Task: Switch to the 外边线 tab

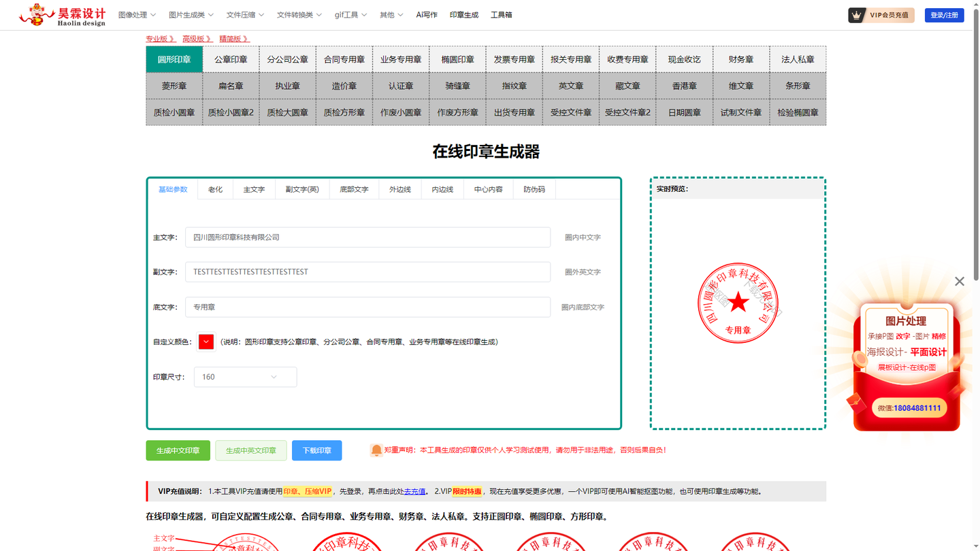Action: click(x=400, y=189)
